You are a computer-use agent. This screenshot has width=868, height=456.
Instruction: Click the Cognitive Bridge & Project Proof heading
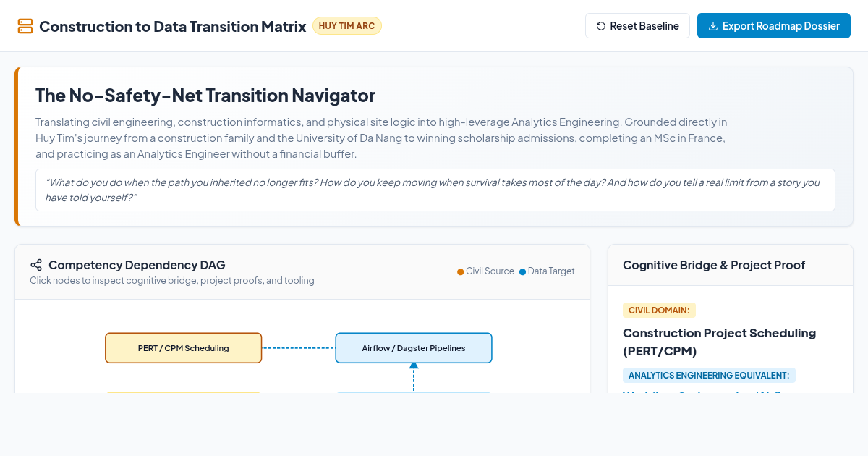[x=714, y=265]
